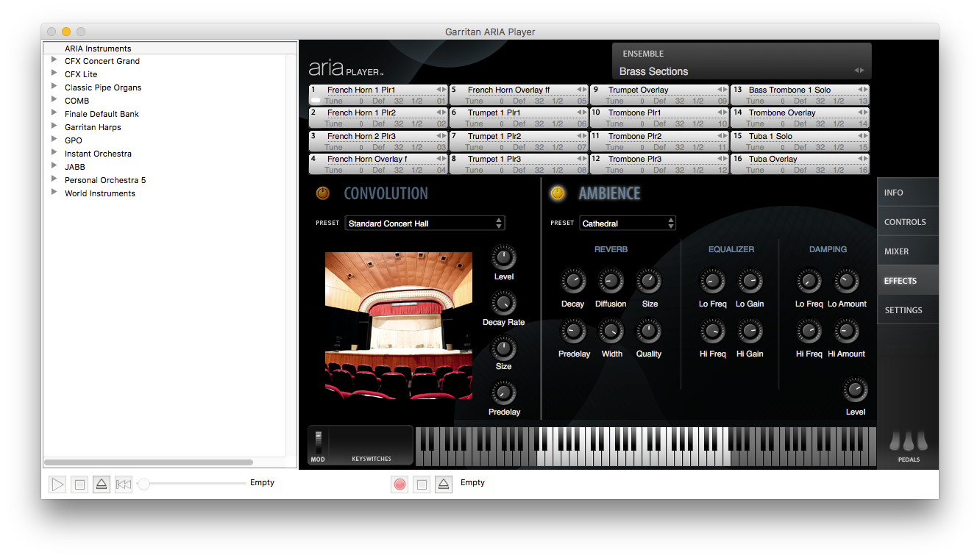Open the SETTINGS tab
This screenshot has height=558, width=980.
click(x=908, y=310)
